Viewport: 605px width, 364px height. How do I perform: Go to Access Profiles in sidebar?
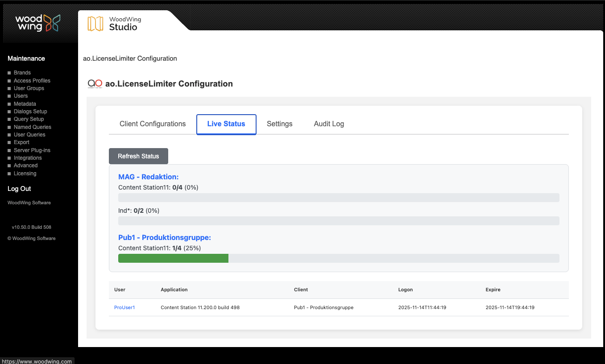32,81
